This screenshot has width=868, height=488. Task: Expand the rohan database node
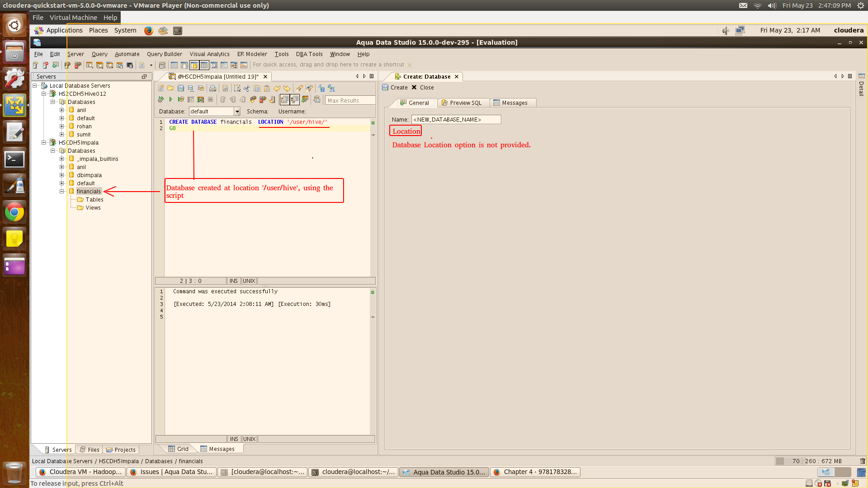(x=62, y=126)
